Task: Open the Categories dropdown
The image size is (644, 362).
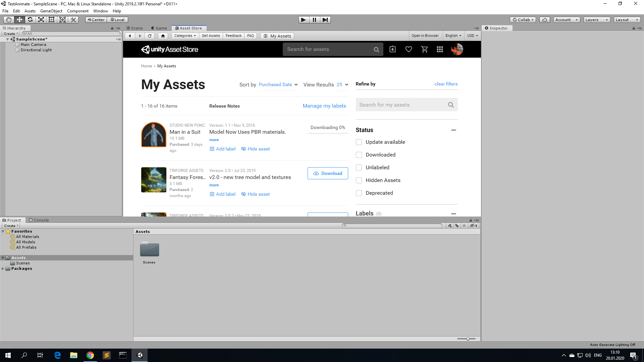Action: coord(185,36)
